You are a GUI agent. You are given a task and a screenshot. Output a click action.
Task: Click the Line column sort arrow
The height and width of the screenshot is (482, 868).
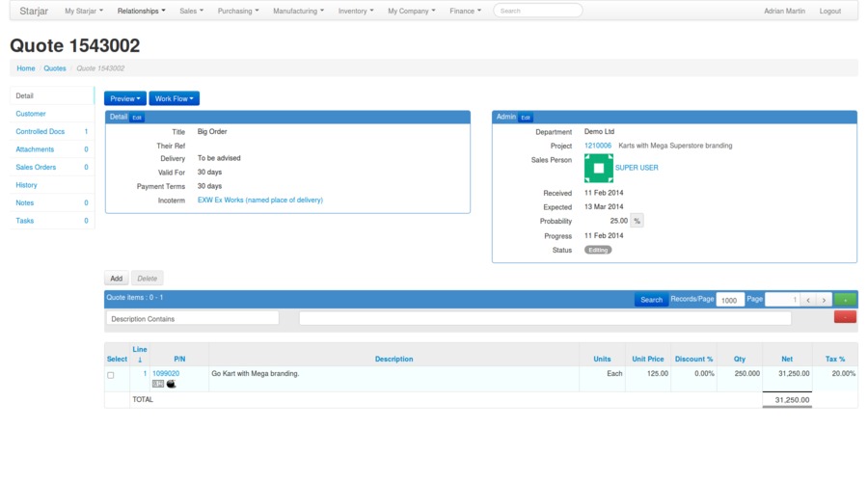coord(140,360)
